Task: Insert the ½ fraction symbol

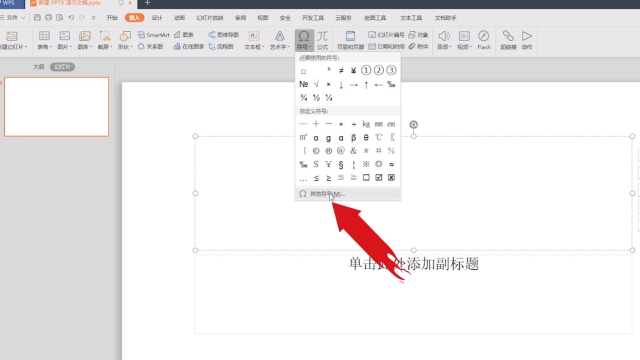Action: (x=316, y=98)
